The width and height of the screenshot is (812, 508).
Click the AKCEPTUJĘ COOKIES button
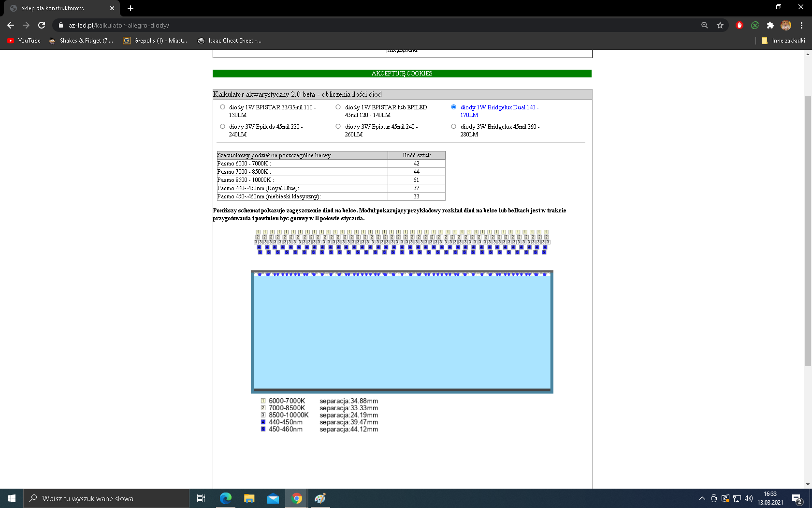pos(402,74)
